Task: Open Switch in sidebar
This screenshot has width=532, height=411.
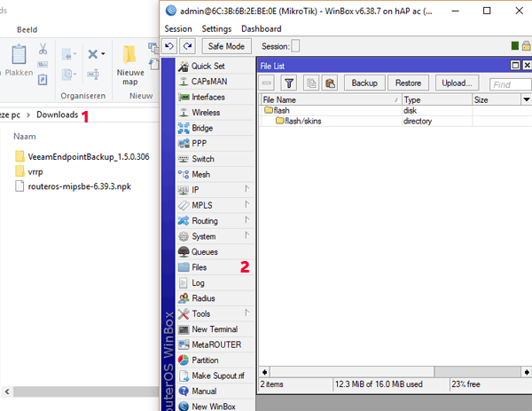Action: click(215, 159)
